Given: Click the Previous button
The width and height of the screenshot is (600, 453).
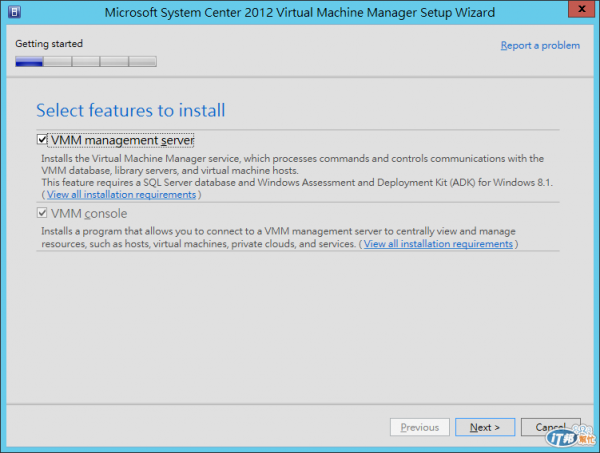Looking at the screenshot, I should pyautogui.click(x=419, y=427).
